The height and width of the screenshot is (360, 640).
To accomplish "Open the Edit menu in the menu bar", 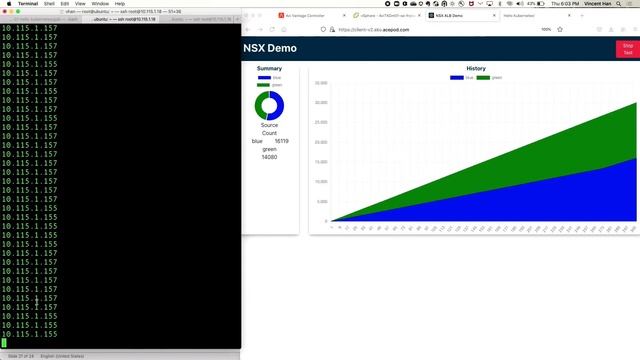I will [65, 4].
